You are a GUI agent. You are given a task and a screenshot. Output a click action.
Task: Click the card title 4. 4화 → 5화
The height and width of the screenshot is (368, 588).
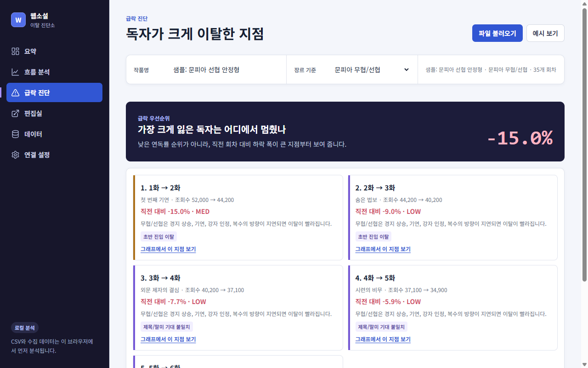pyautogui.click(x=375, y=278)
